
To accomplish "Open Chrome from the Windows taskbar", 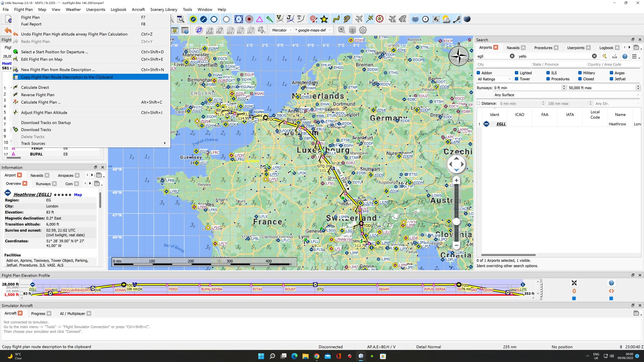I will pyautogui.click(x=317, y=356).
